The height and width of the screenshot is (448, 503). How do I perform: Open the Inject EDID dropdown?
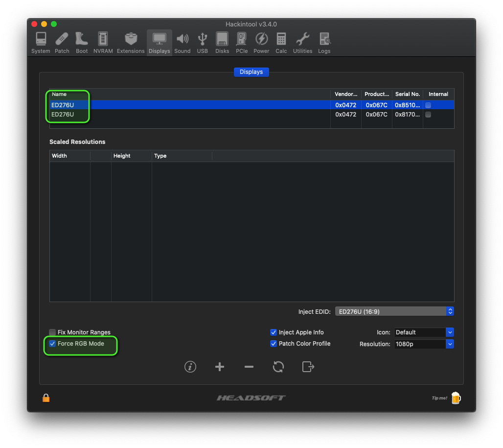point(394,311)
